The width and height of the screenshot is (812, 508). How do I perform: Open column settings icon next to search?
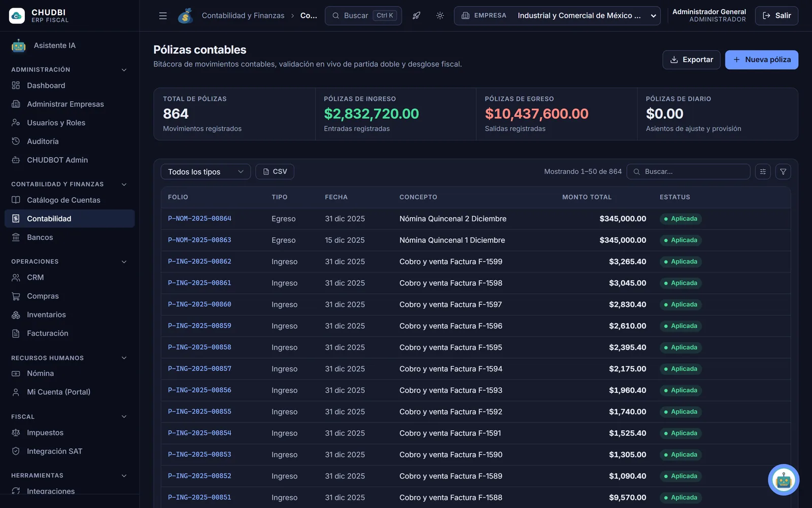point(763,172)
